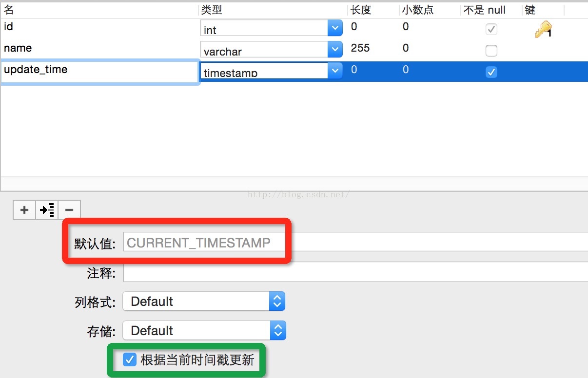Click the insert field arrow button
This screenshot has height=378, width=588.
pyautogui.click(x=47, y=210)
